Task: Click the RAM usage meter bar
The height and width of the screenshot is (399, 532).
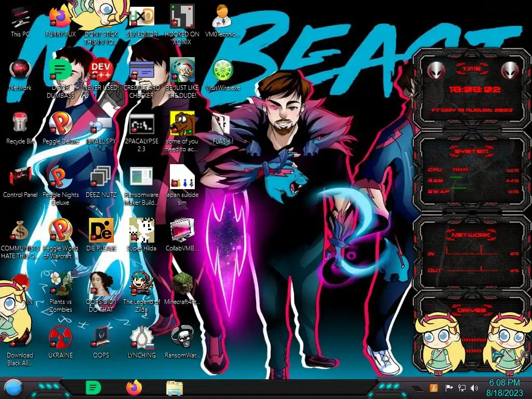Action: (x=456, y=178)
